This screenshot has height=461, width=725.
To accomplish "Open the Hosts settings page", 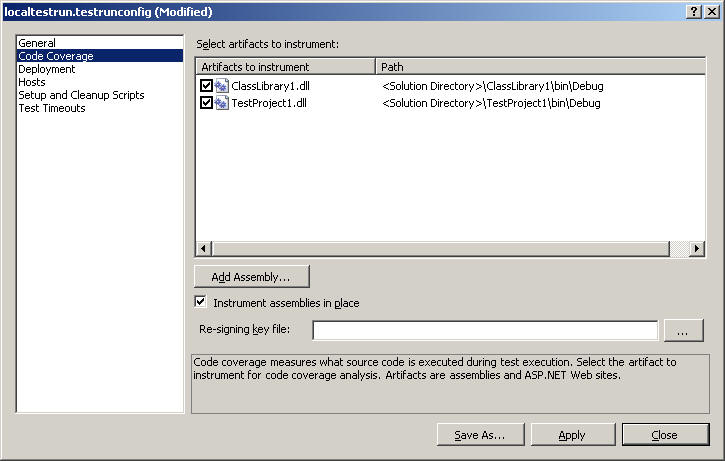I will coord(32,82).
